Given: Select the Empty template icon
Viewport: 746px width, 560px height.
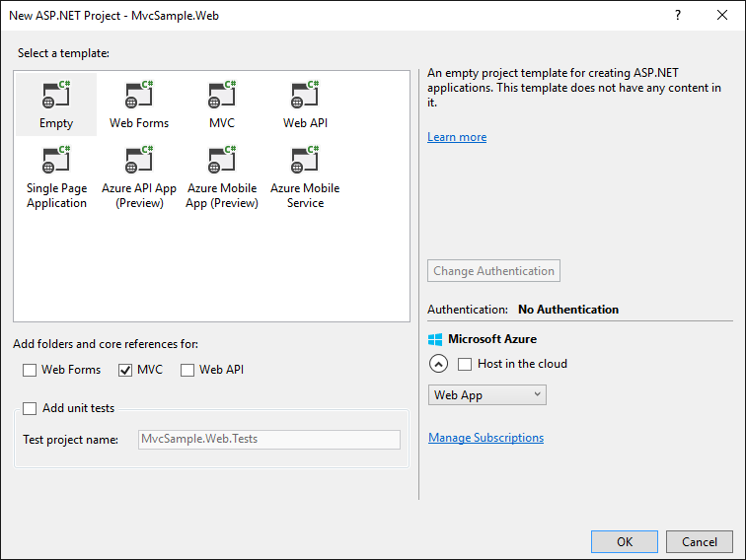Looking at the screenshot, I should 56,94.
